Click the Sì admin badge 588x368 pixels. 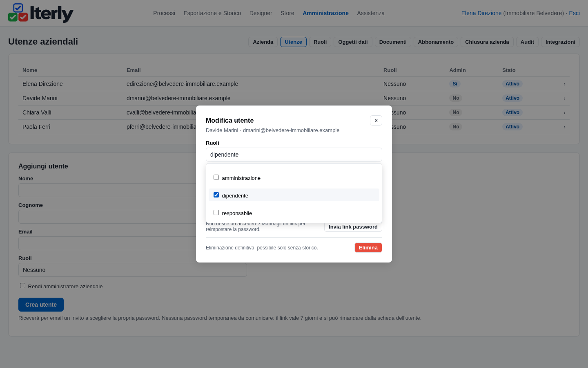click(455, 84)
